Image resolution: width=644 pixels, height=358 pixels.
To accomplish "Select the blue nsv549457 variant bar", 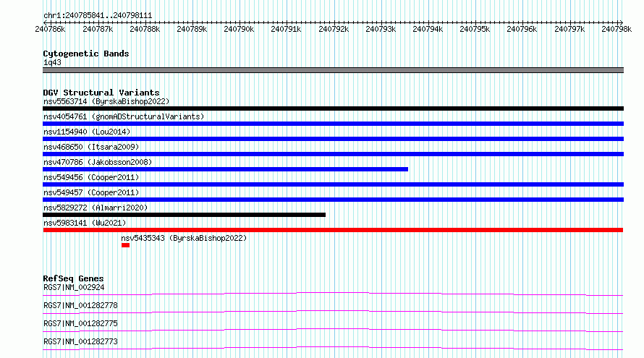I will click(x=333, y=200).
